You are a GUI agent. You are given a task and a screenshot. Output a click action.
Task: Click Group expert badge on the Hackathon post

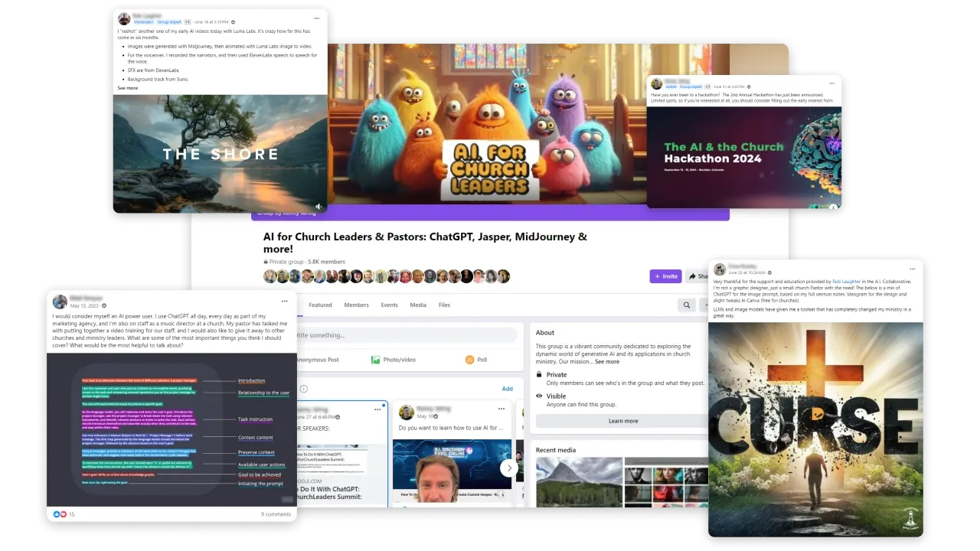(x=691, y=86)
